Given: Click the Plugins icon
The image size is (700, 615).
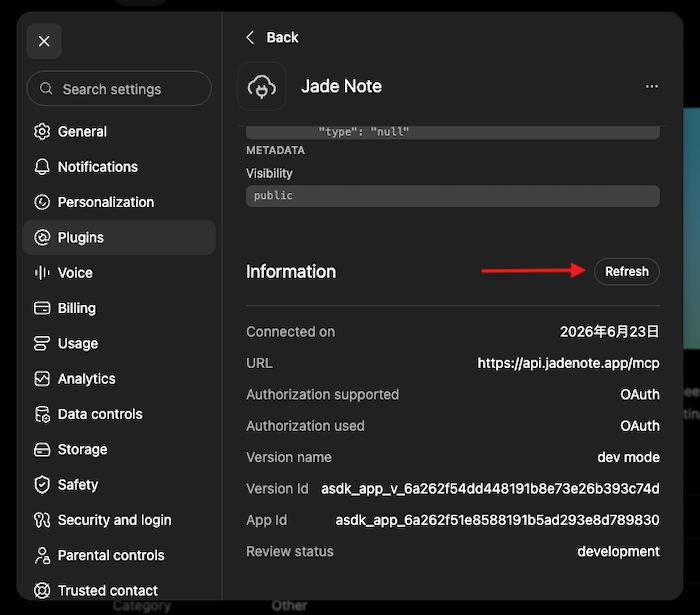Looking at the screenshot, I should click(x=42, y=237).
